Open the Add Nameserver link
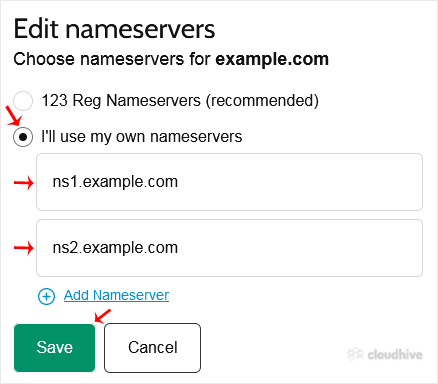Image resolution: width=438 pixels, height=384 pixels. pos(116,295)
